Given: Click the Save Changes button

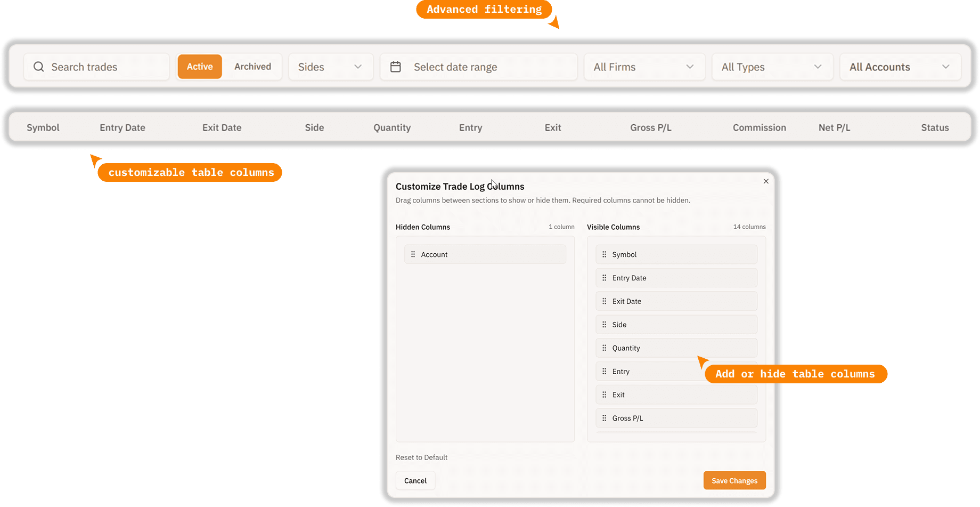Looking at the screenshot, I should coord(734,480).
